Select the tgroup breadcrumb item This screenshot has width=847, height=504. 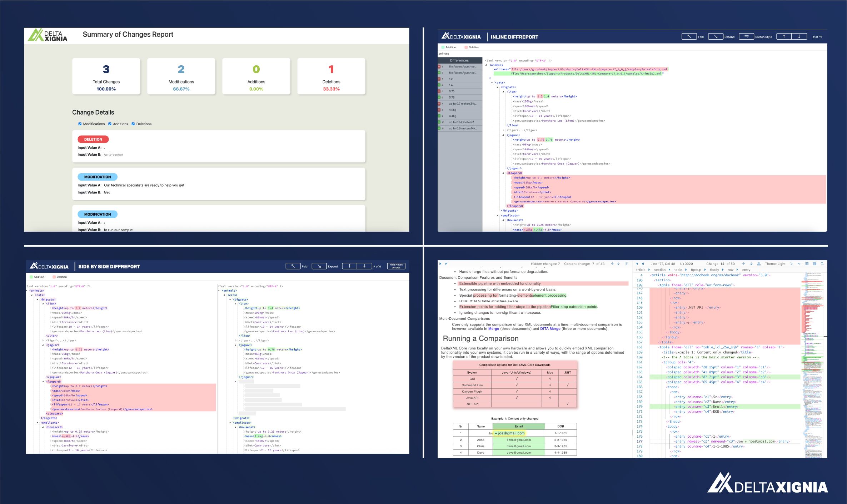click(x=696, y=270)
